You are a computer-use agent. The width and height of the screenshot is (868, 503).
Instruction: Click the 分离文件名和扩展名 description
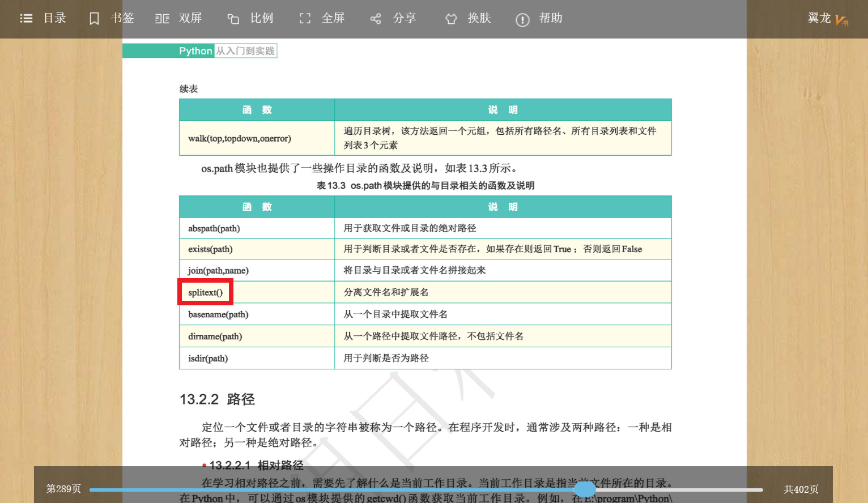coord(386,292)
